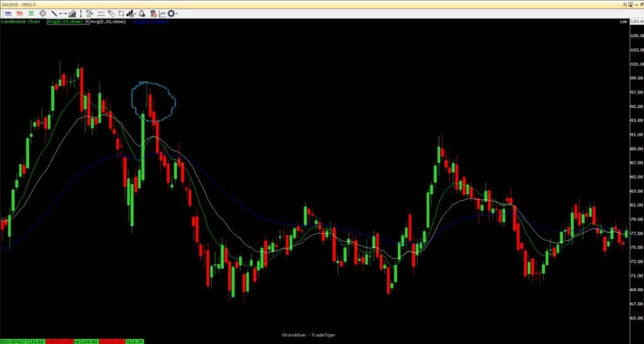Click the crosshair cursor tool icon

pyautogui.click(x=43, y=13)
